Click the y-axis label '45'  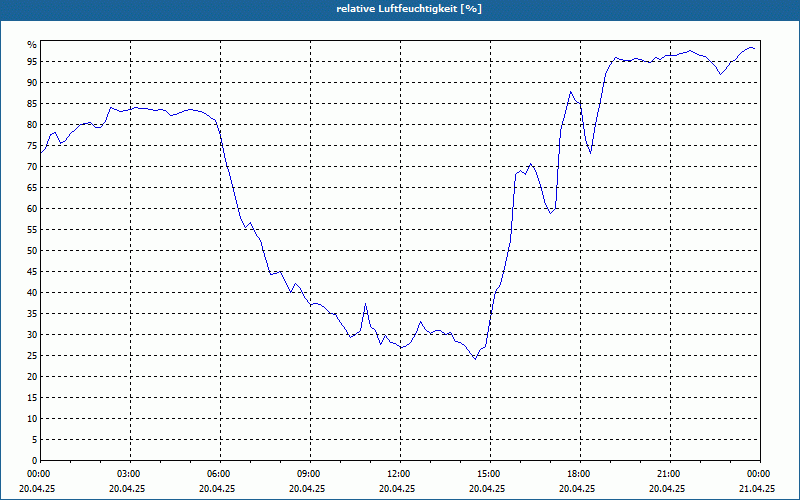pyautogui.click(x=32, y=271)
